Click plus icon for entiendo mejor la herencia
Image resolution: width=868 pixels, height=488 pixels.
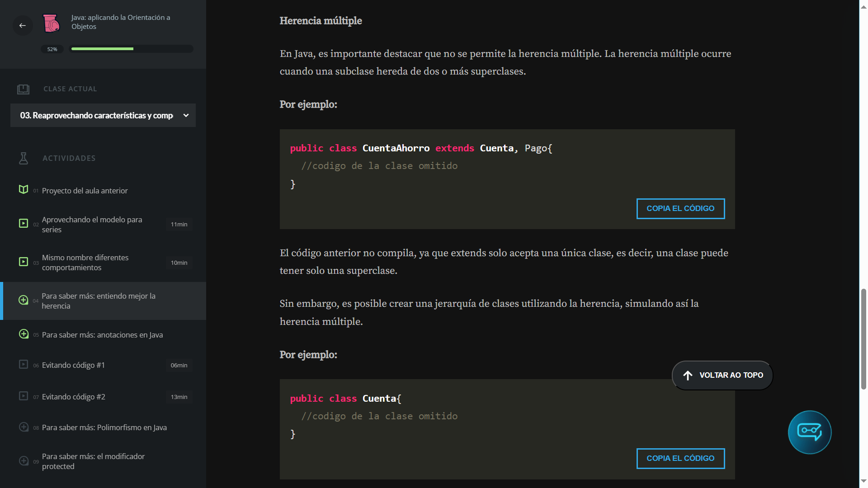click(24, 300)
